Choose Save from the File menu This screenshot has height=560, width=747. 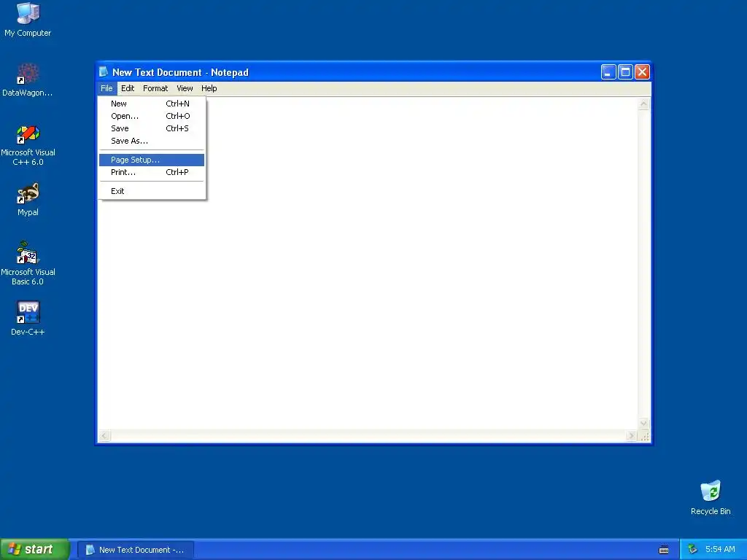coord(152,128)
